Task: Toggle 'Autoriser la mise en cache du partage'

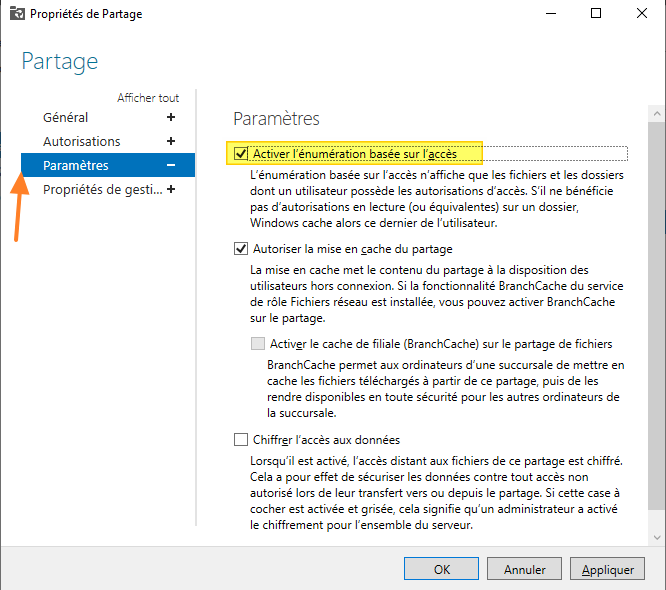Action: pos(241,248)
